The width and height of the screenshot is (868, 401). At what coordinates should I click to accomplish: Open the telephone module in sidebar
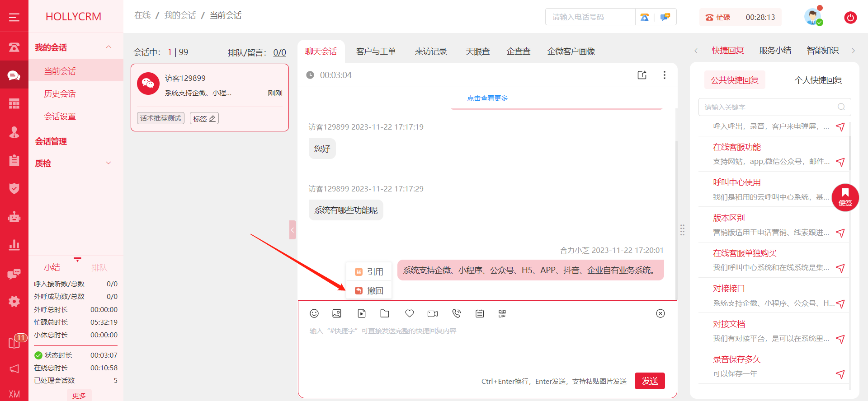coord(14,47)
